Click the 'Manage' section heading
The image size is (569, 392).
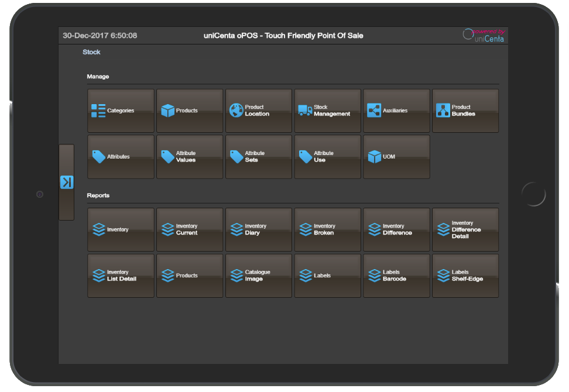[98, 77]
